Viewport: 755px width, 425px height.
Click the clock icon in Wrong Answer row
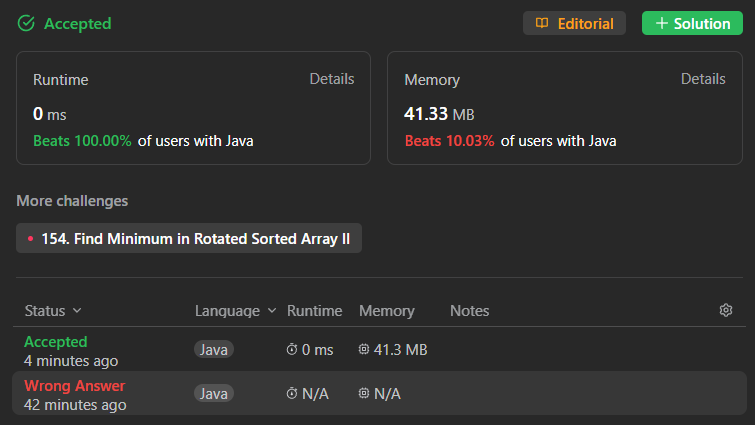[x=292, y=394]
